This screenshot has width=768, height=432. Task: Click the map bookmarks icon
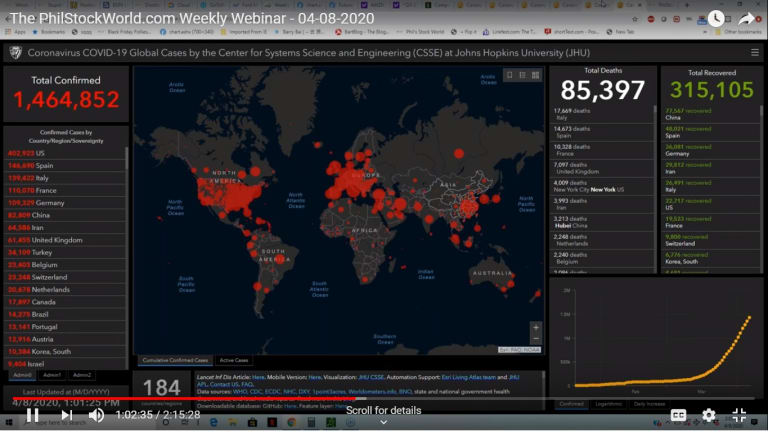509,75
